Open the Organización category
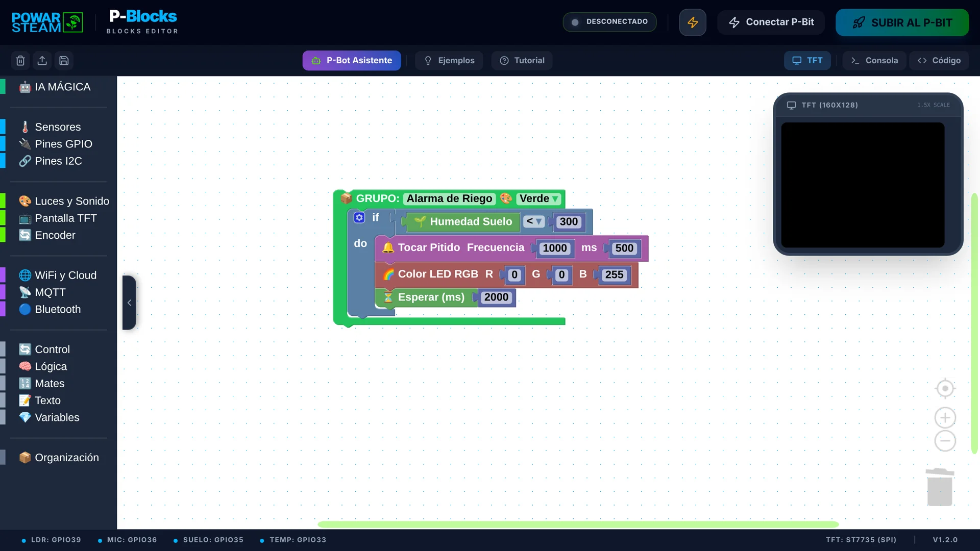Screen dimensions: 980x551 tap(59, 458)
